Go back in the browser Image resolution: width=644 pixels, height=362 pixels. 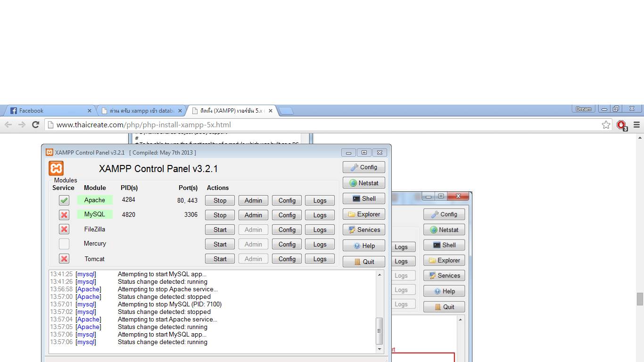point(8,124)
